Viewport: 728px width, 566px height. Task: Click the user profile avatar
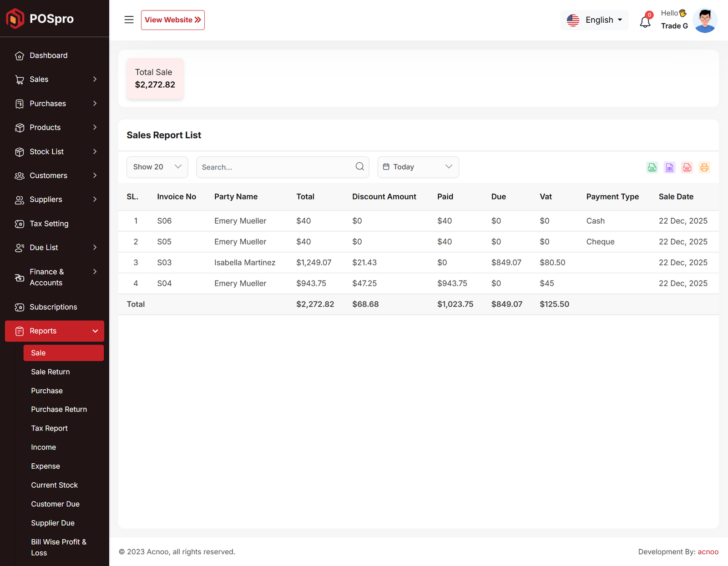(x=705, y=20)
